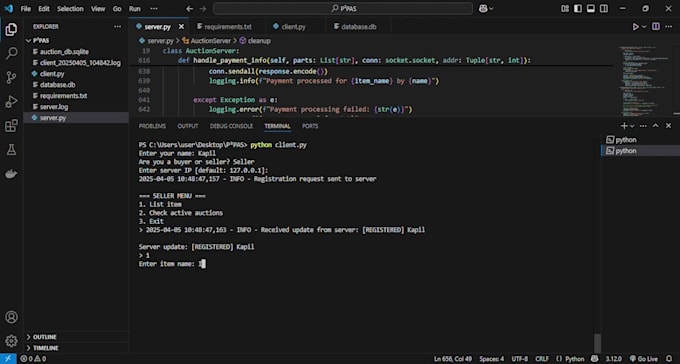
Task: Open Source Control view
Action: coord(11,78)
